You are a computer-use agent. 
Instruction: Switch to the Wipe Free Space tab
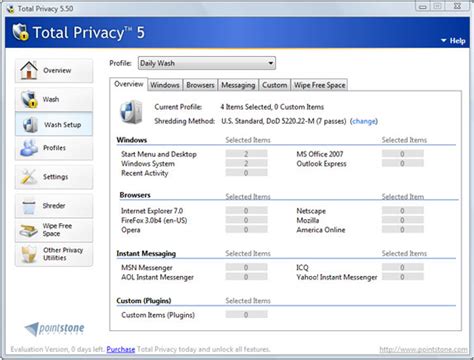coord(319,85)
